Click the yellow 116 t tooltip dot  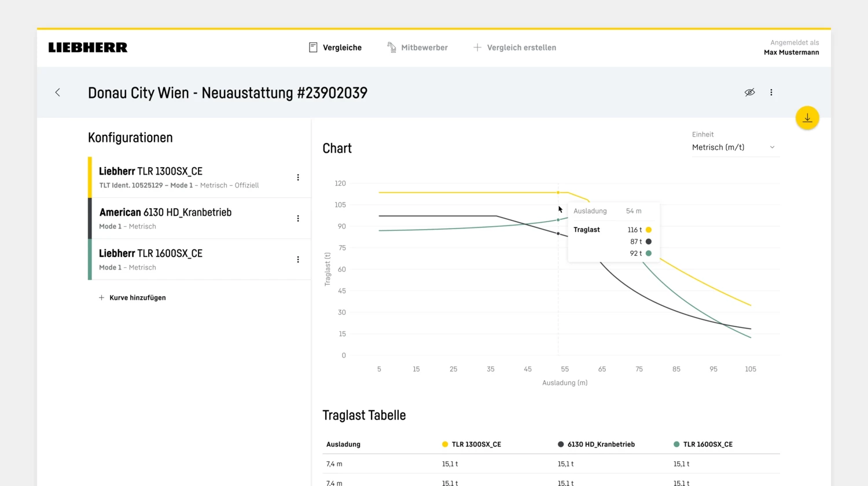649,230
